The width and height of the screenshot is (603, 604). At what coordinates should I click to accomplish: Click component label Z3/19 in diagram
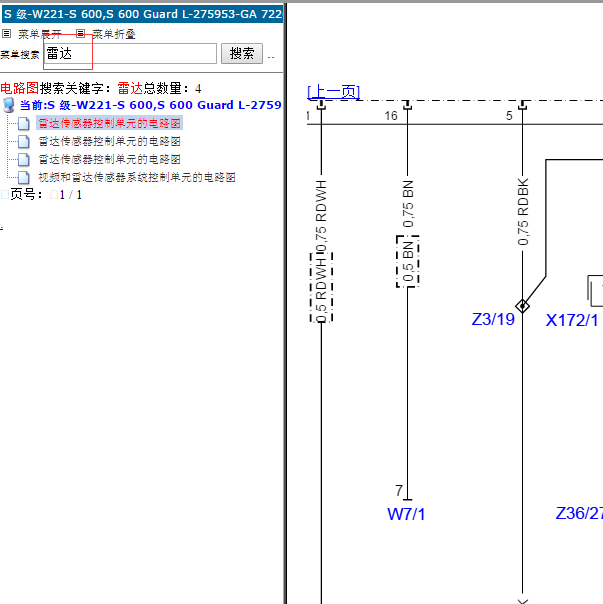pos(493,319)
